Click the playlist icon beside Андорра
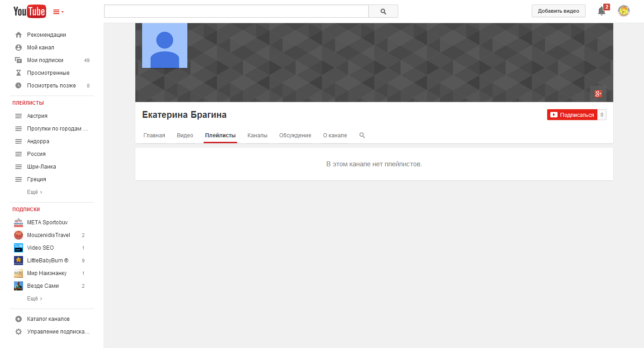 pos(19,141)
